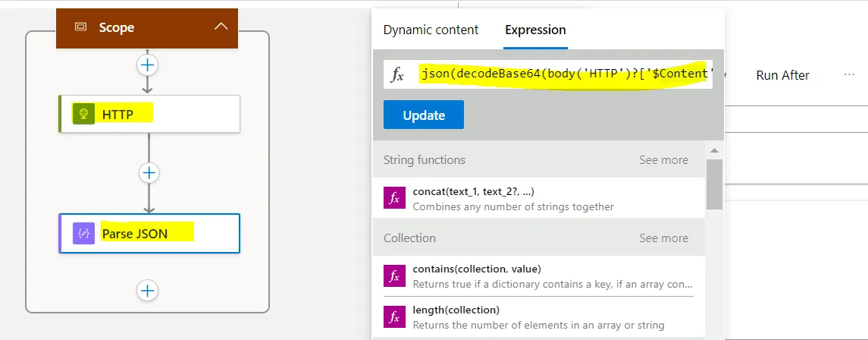Insert a step between HTTP and Parse JSON

pyautogui.click(x=149, y=173)
